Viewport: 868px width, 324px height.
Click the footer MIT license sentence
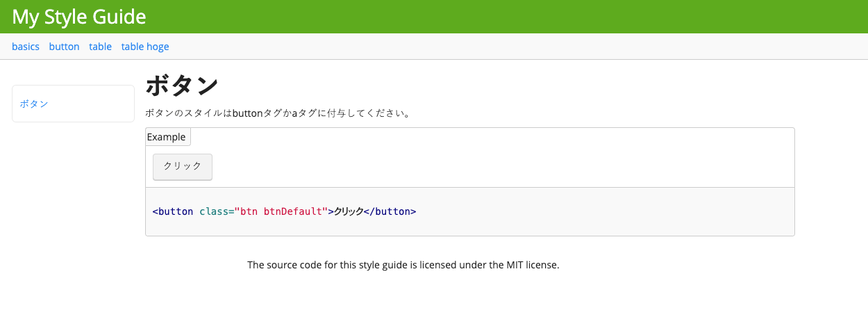[403, 265]
